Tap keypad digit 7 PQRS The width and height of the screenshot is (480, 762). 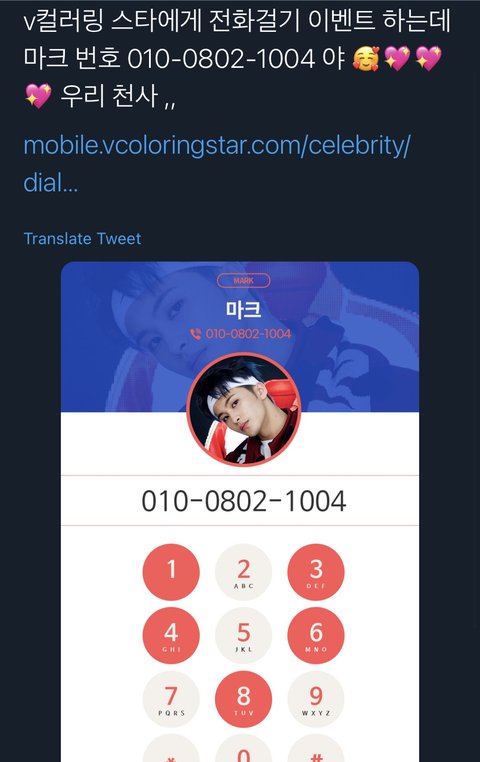[x=171, y=699]
